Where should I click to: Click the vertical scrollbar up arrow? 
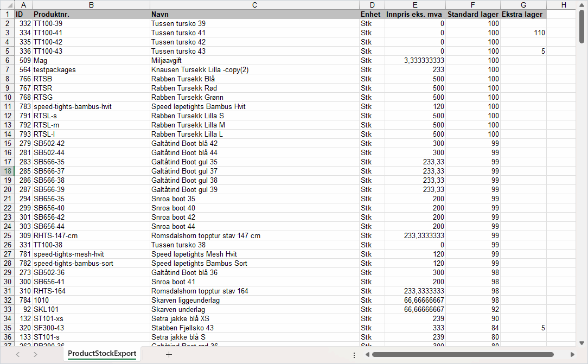click(581, 5)
